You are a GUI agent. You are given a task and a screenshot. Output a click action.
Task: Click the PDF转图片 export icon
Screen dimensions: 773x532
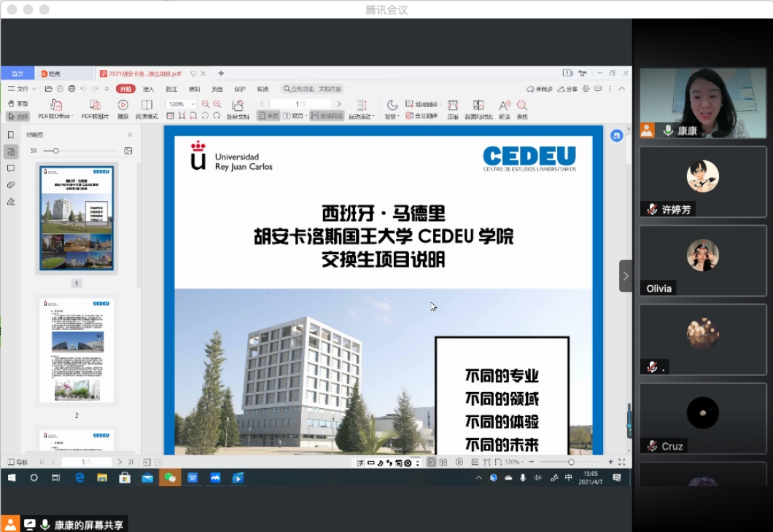point(95,106)
